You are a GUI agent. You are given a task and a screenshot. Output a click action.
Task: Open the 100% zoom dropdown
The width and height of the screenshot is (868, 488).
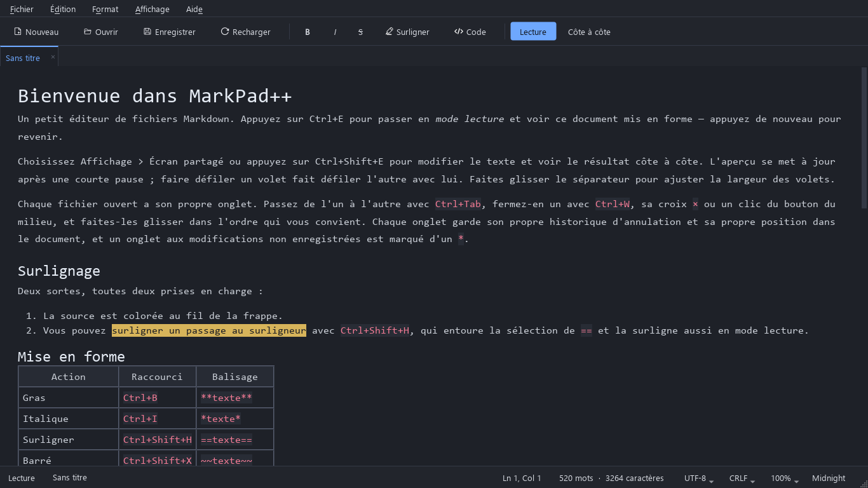[x=785, y=478]
